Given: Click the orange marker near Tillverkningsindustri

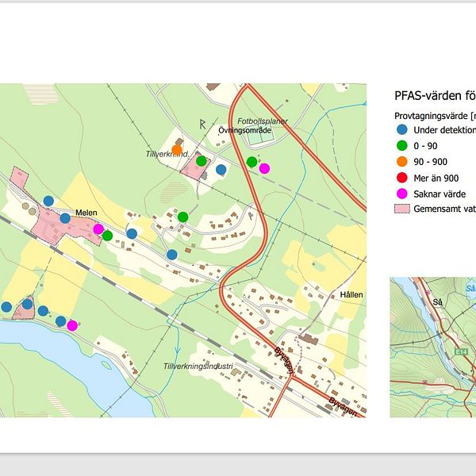Looking at the screenshot, I should click(x=177, y=149).
